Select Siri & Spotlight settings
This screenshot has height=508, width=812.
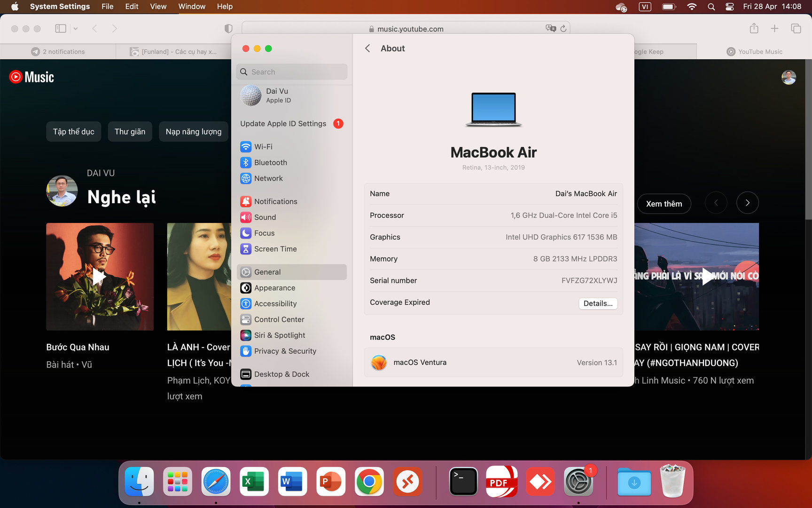tap(279, 335)
